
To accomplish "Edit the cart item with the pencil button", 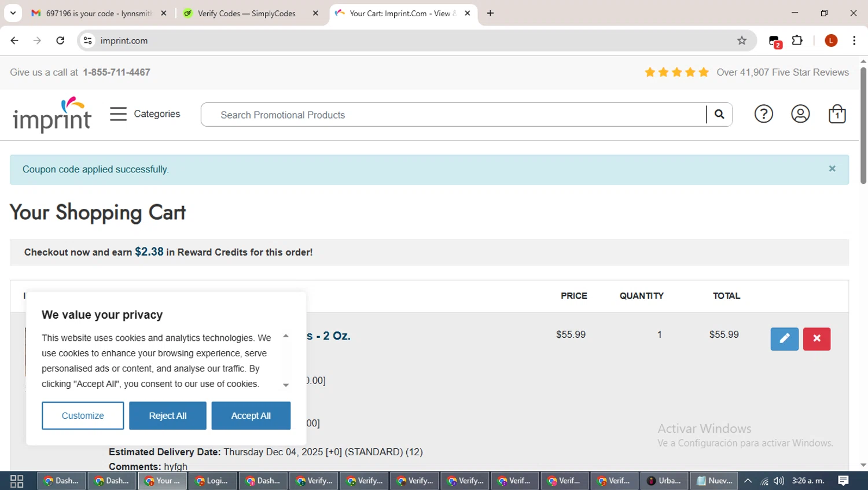I will coord(785,339).
